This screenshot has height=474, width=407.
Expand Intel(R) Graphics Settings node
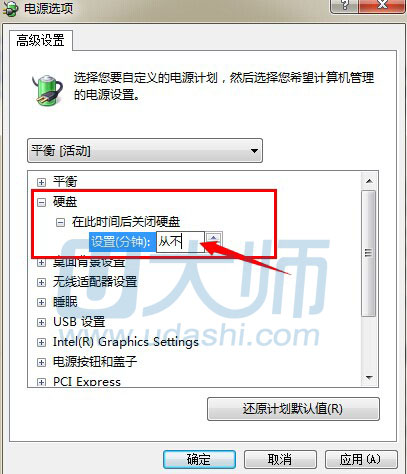click(41, 342)
